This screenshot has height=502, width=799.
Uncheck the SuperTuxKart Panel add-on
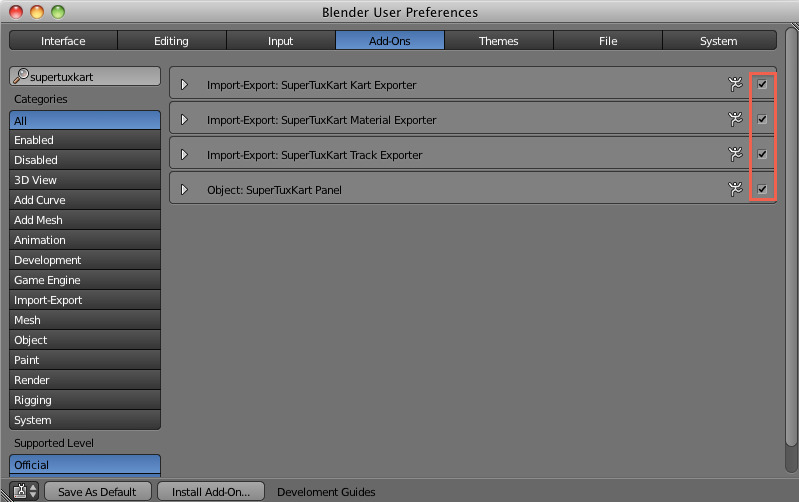tap(762, 189)
